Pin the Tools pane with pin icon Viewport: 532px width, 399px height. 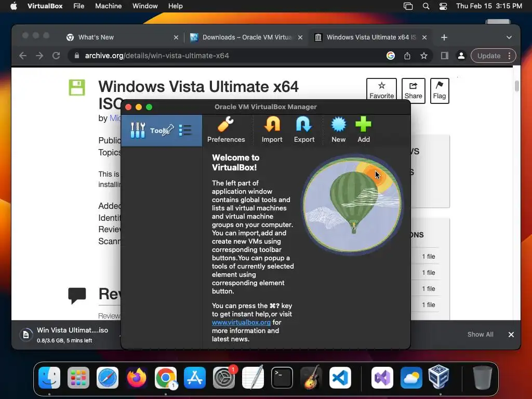tap(168, 130)
